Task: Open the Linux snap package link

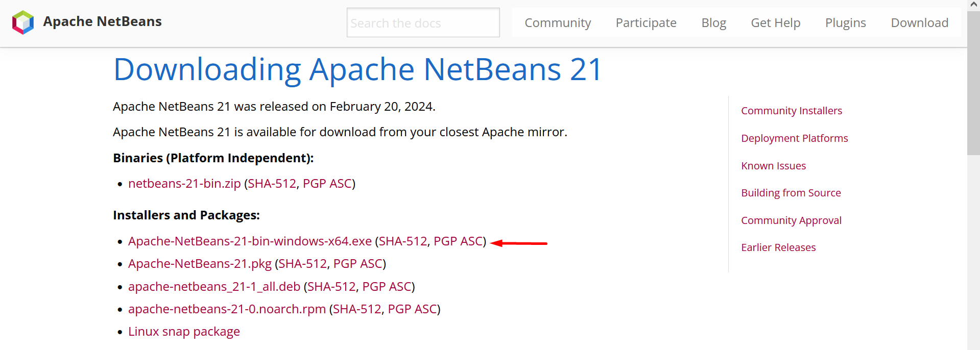Action: click(x=184, y=332)
